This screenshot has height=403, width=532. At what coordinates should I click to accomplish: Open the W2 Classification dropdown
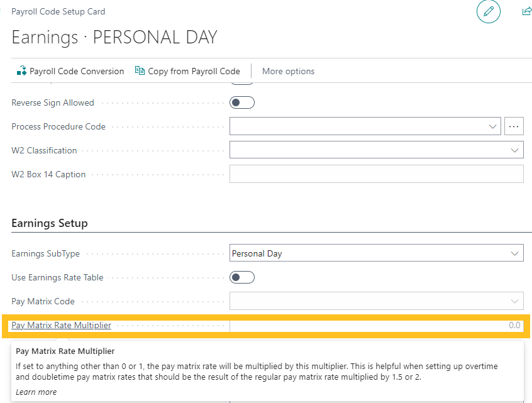point(515,150)
